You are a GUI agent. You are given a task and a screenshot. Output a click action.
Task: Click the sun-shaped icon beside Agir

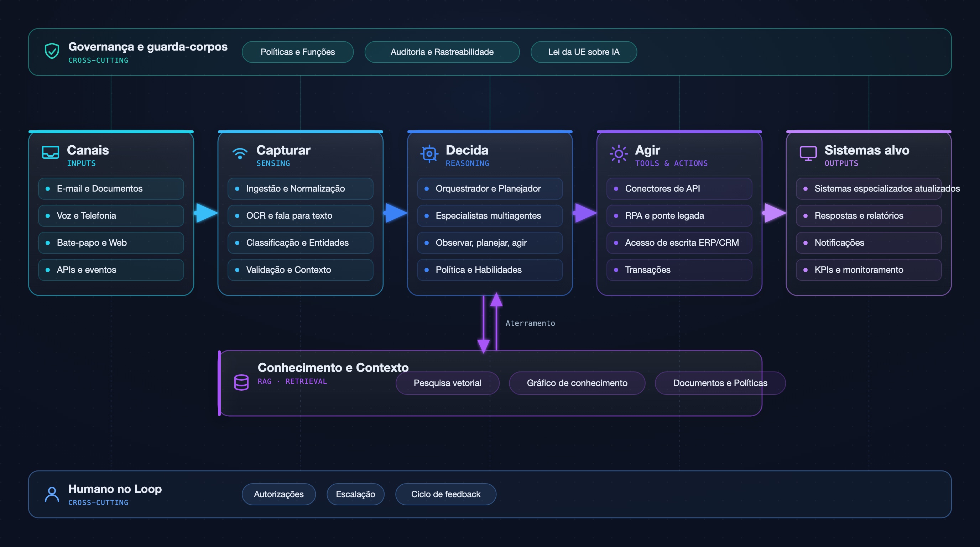coord(619,154)
